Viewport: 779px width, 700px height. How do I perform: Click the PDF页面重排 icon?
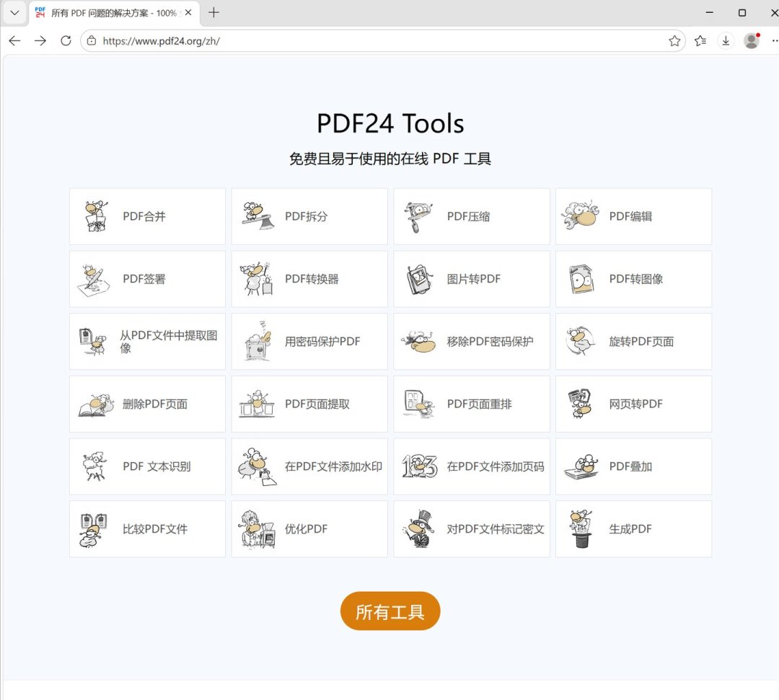(419, 404)
